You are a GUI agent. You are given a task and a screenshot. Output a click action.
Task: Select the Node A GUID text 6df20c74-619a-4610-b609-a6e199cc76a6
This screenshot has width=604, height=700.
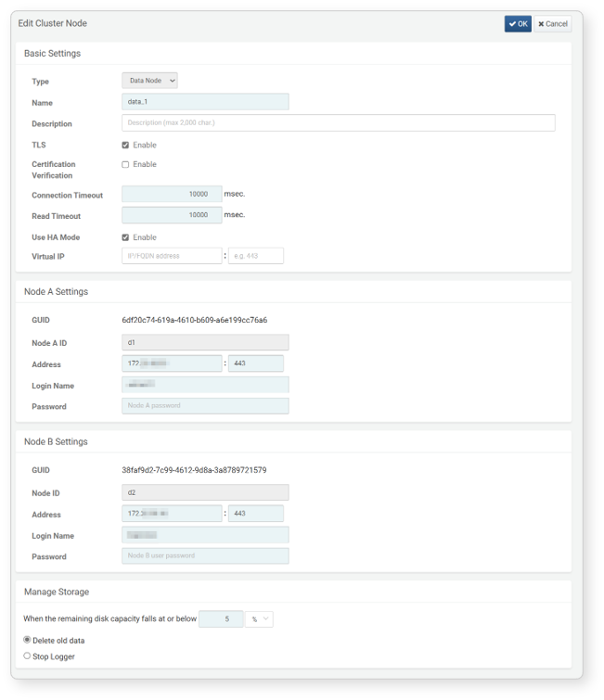click(194, 320)
